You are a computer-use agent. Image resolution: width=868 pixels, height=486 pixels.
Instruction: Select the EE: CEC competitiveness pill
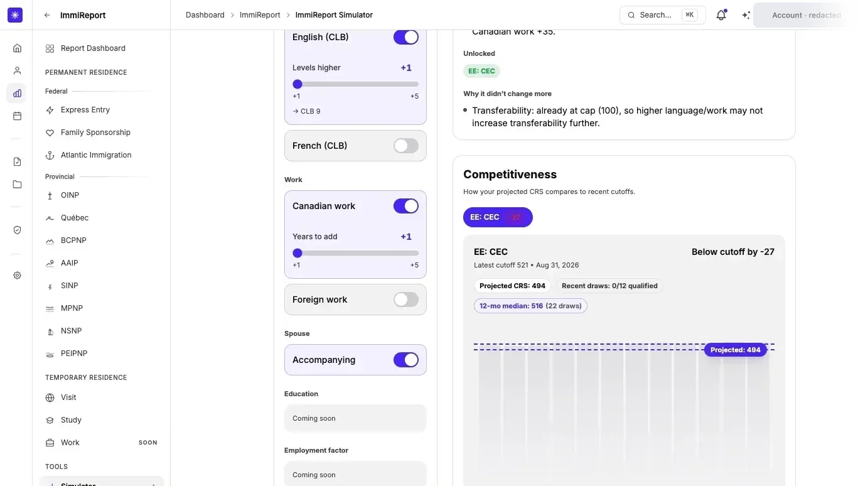498,217
